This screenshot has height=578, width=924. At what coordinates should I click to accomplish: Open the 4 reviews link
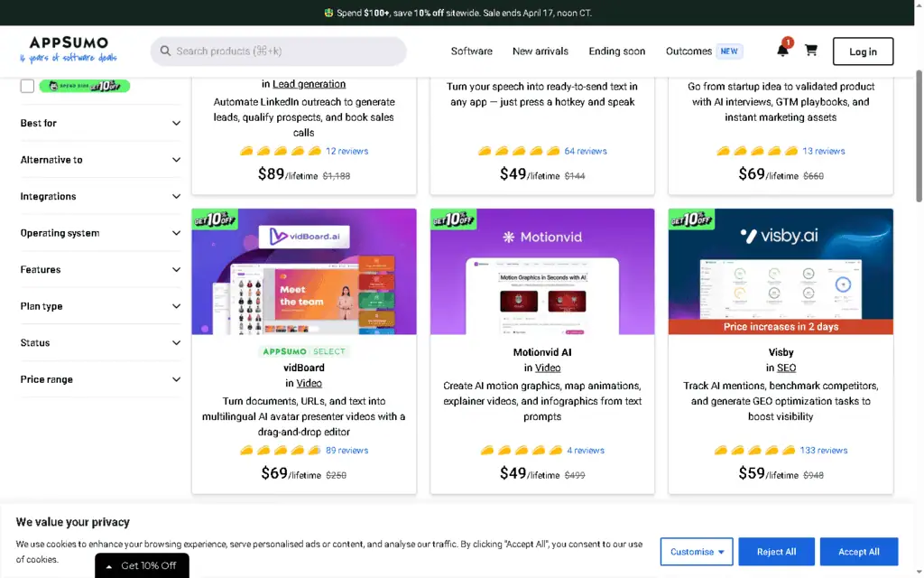[585, 451]
